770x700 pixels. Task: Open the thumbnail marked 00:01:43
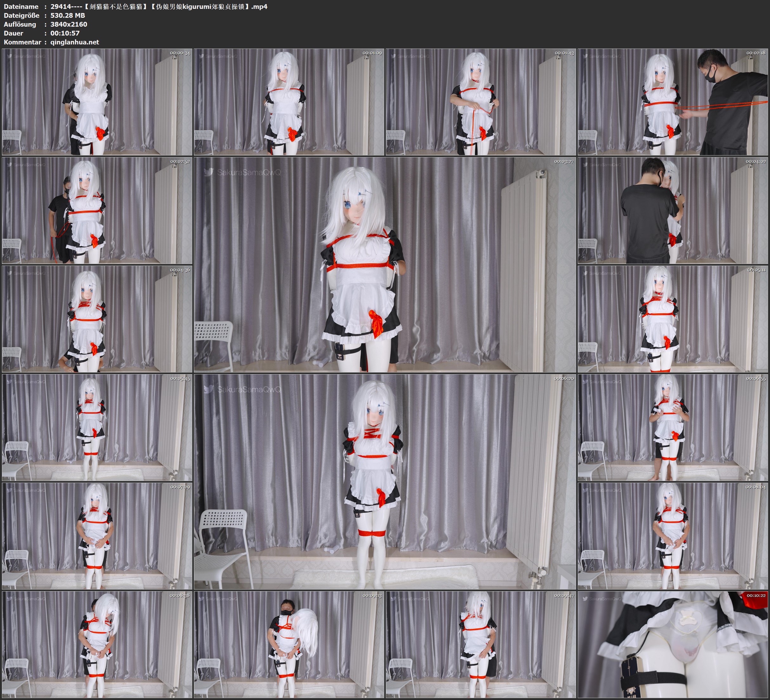coord(481,102)
